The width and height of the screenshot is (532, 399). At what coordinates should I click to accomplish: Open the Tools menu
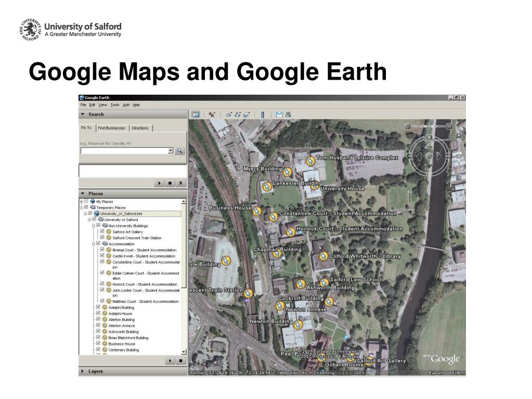point(115,105)
